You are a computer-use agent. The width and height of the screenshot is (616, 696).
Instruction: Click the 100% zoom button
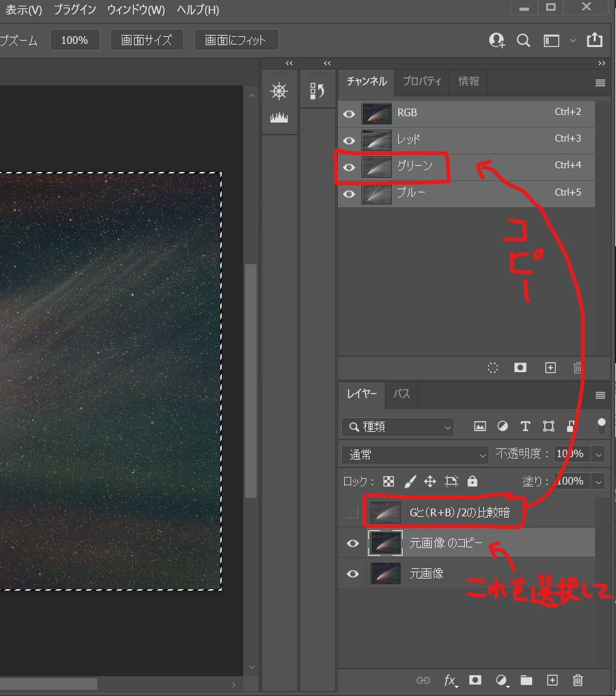pos(74,41)
